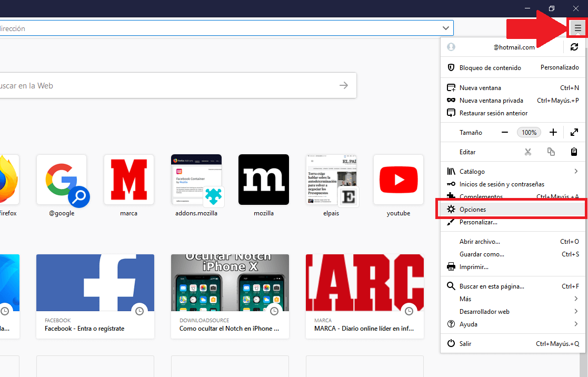Image resolution: width=588 pixels, height=377 pixels.
Task: Expand the Catálogo submenu
Action: [513, 172]
